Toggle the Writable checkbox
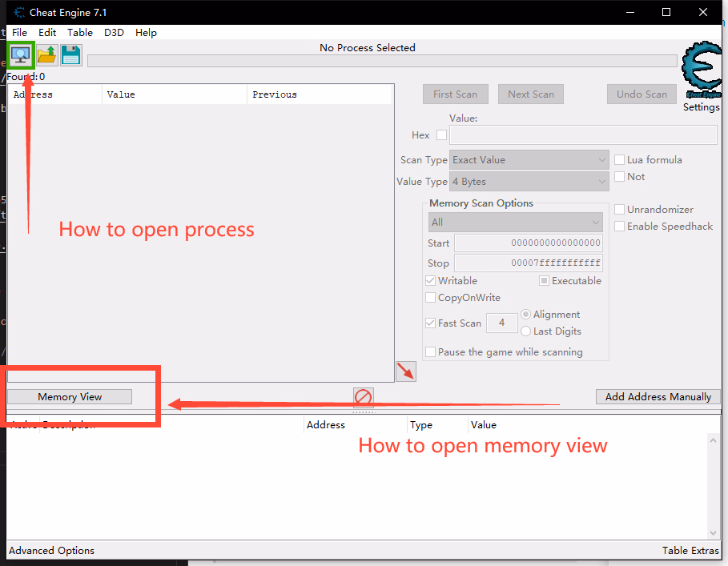Viewport: 728px width, 566px height. pyautogui.click(x=430, y=281)
